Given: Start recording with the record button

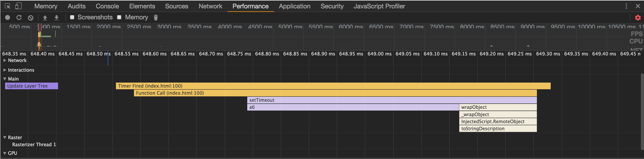Looking at the screenshot, I should [x=8, y=18].
